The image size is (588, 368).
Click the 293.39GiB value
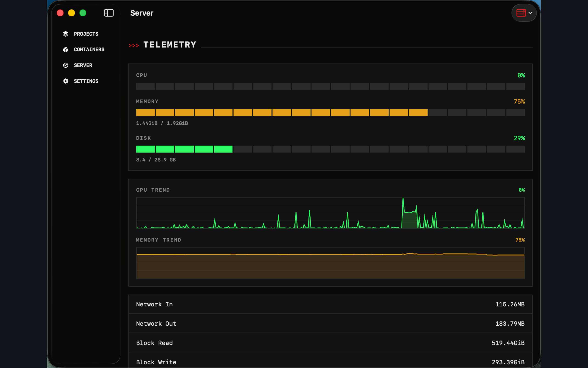coord(508,362)
